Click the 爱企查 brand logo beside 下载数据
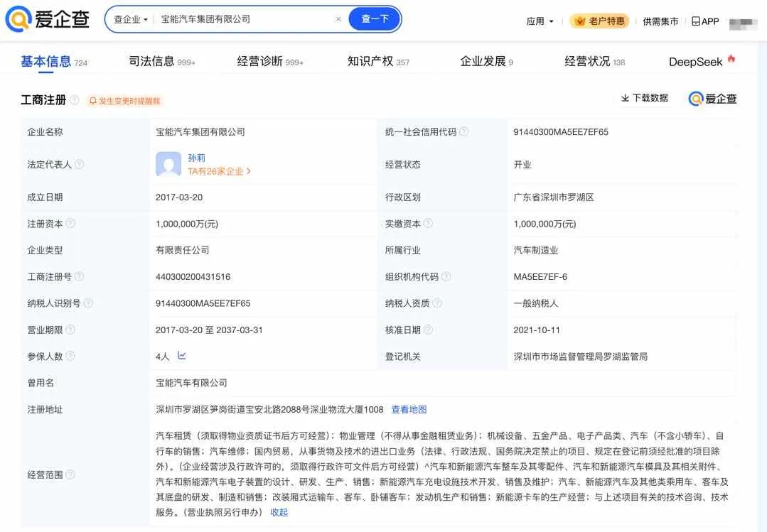Image resolution: width=767 pixels, height=532 pixels. tap(712, 99)
